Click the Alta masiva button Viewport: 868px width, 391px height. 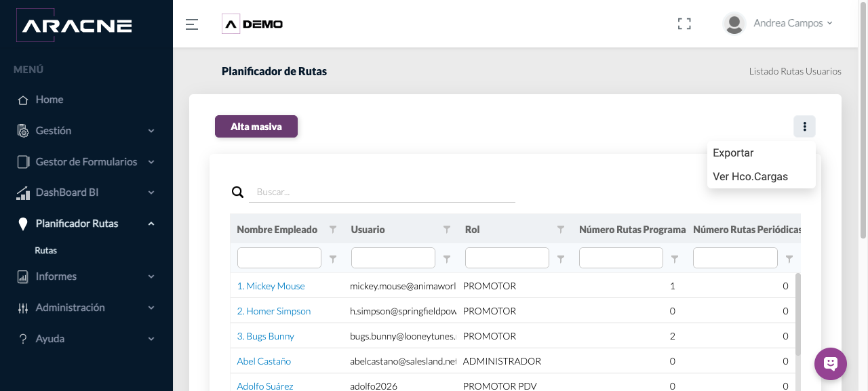click(256, 127)
